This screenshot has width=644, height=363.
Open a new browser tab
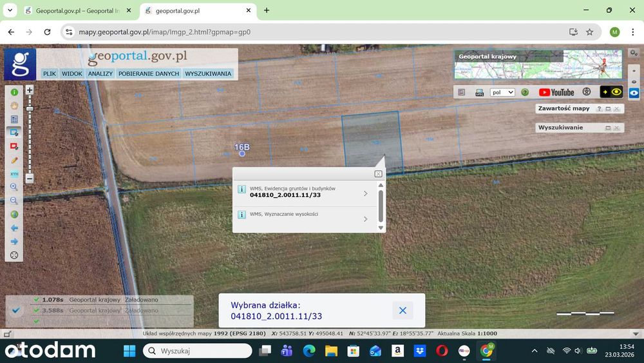[267, 10]
